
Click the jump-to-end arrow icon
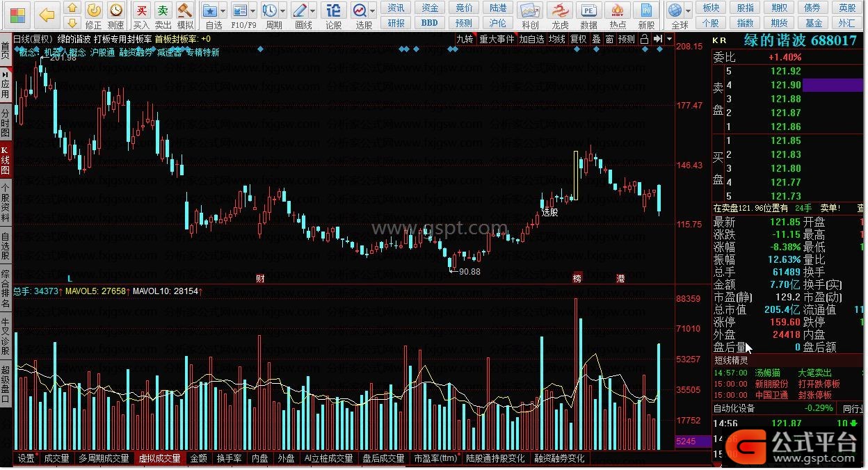pos(658,39)
